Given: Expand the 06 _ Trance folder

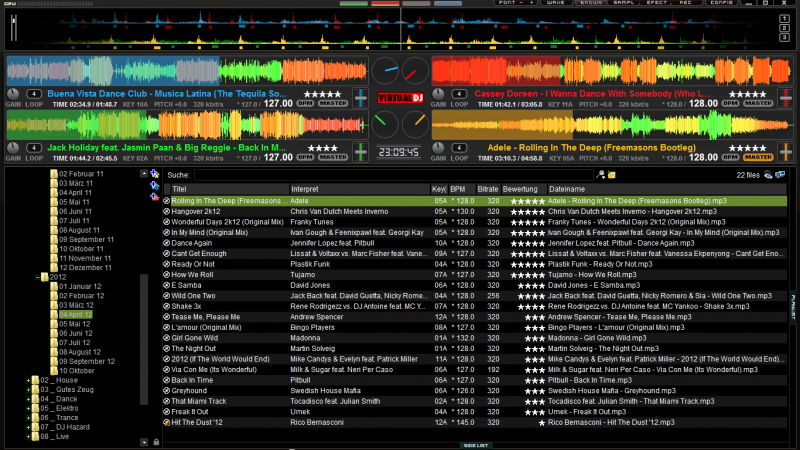Looking at the screenshot, I should [x=28, y=418].
